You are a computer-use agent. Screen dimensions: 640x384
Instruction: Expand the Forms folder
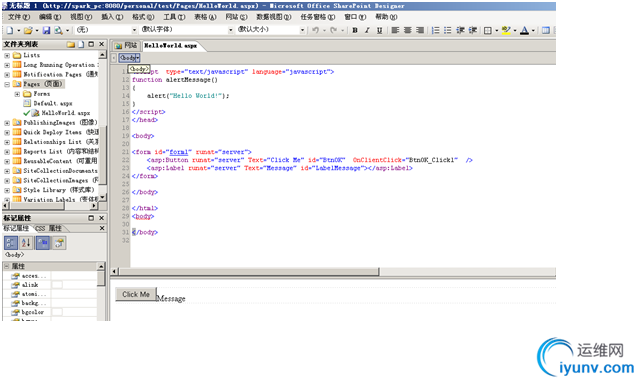17,94
